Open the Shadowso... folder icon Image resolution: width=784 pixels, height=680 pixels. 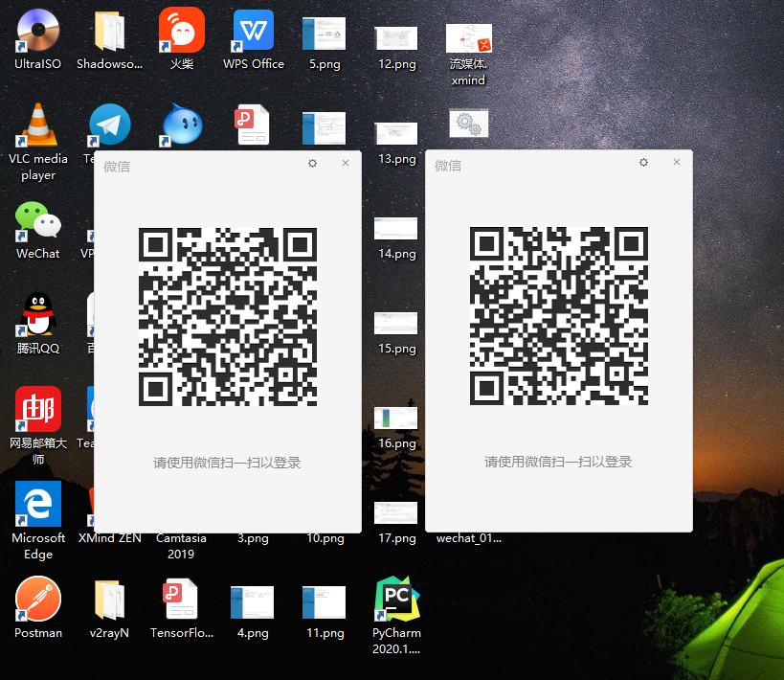click(x=109, y=31)
